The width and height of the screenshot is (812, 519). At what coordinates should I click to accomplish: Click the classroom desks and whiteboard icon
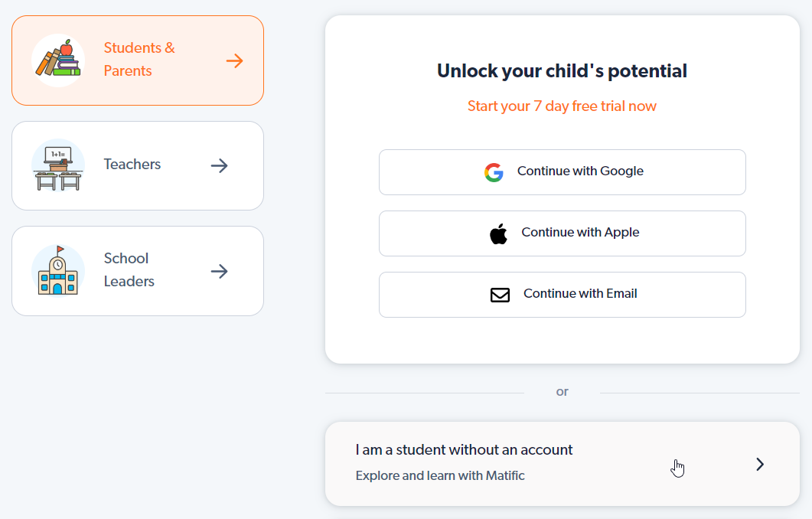58,165
